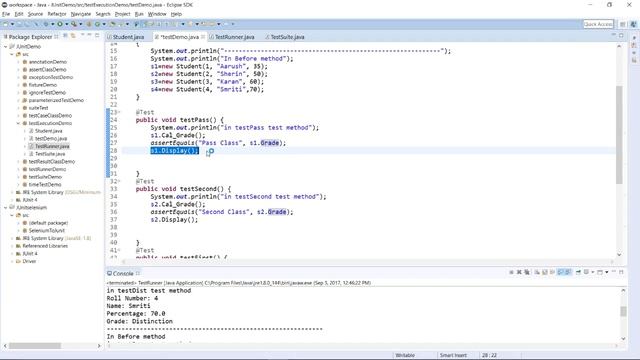Viewport: 640px width, 360px height.
Task: Click Remove All Terminated Launches icon
Action: tap(527, 272)
